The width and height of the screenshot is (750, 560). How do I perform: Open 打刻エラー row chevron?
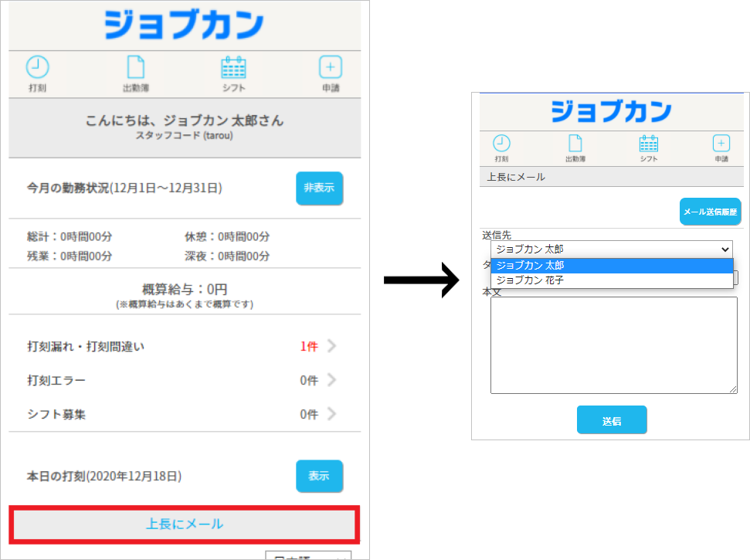pyautogui.click(x=332, y=380)
